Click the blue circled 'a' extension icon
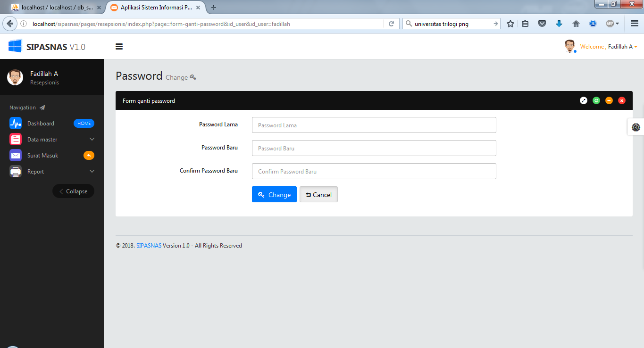The image size is (644, 348). click(x=593, y=24)
